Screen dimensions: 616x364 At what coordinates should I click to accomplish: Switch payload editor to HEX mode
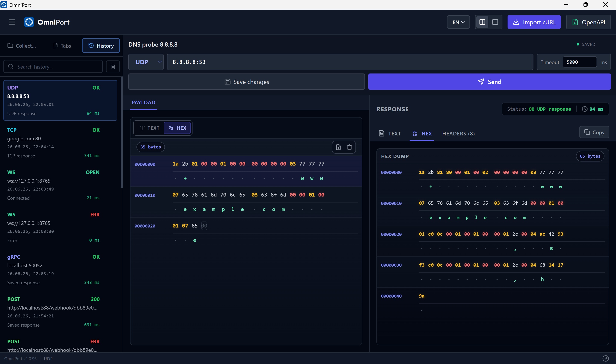point(178,128)
